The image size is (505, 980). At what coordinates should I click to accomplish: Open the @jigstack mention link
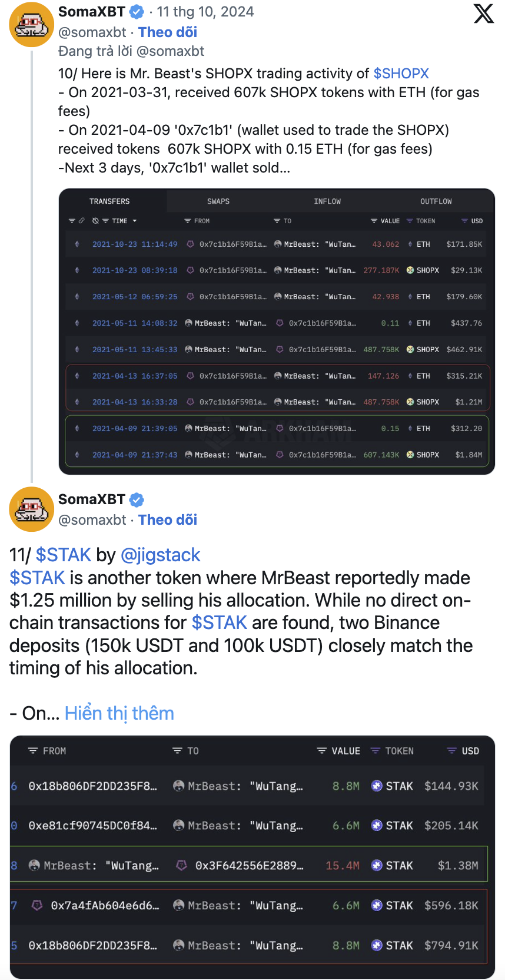point(160,555)
